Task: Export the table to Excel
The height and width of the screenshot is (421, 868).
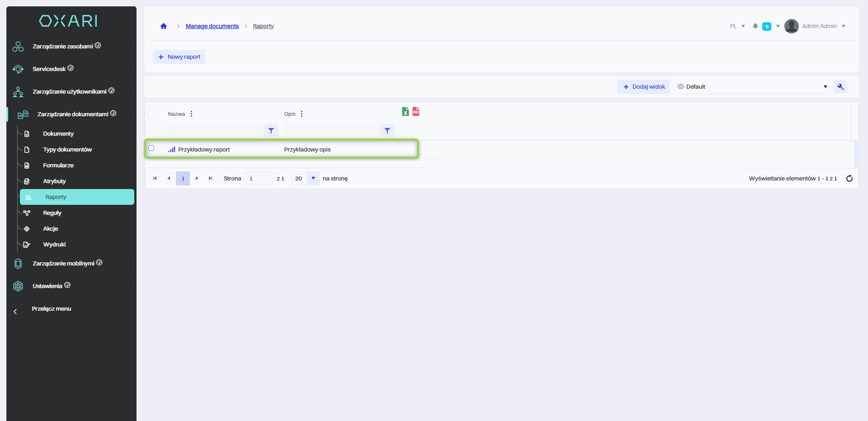Action: (406, 112)
